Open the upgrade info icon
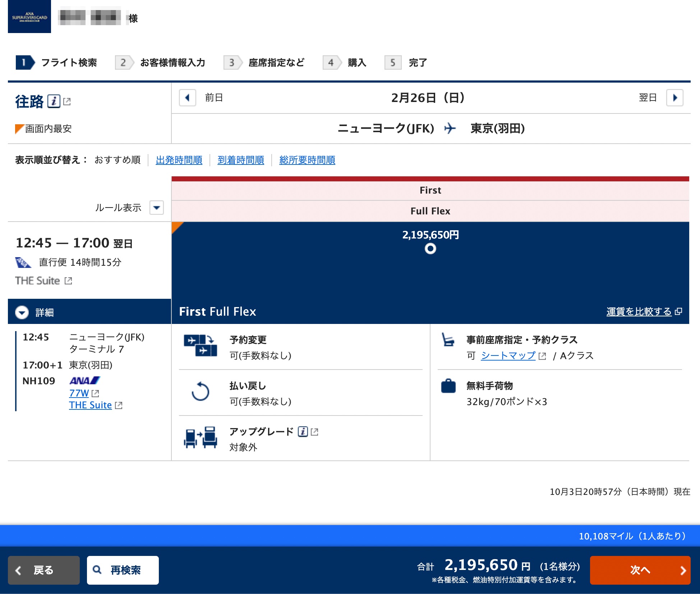This screenshot has height=594, width=700. tap(303, 432)
